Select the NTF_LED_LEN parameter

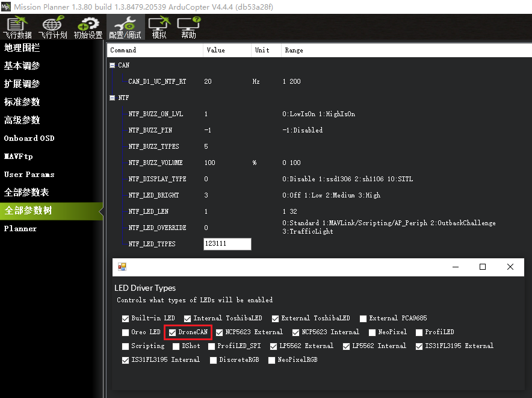coord(149,212)
